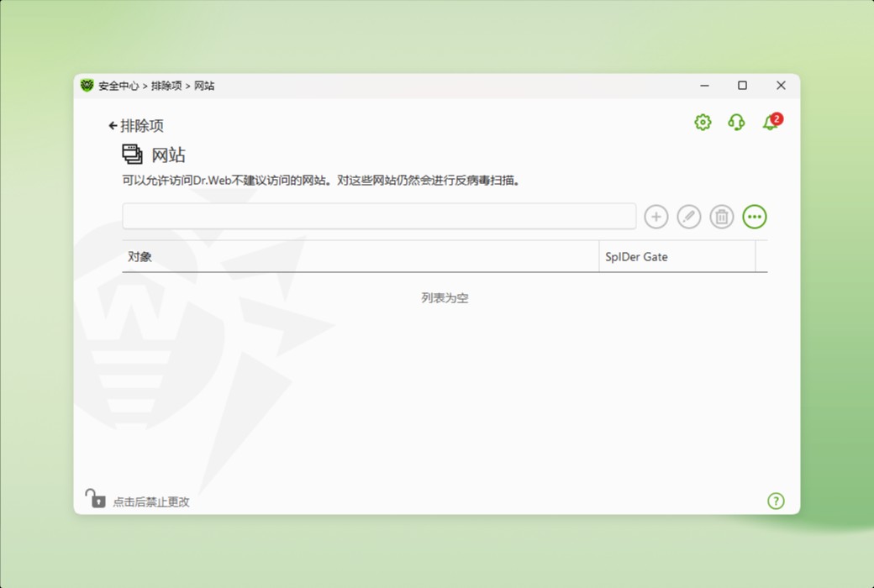The width and height of the screenshot is (874, 588).
Task: Click the SpIDer Gate column header
Action: tap(638, 256)
